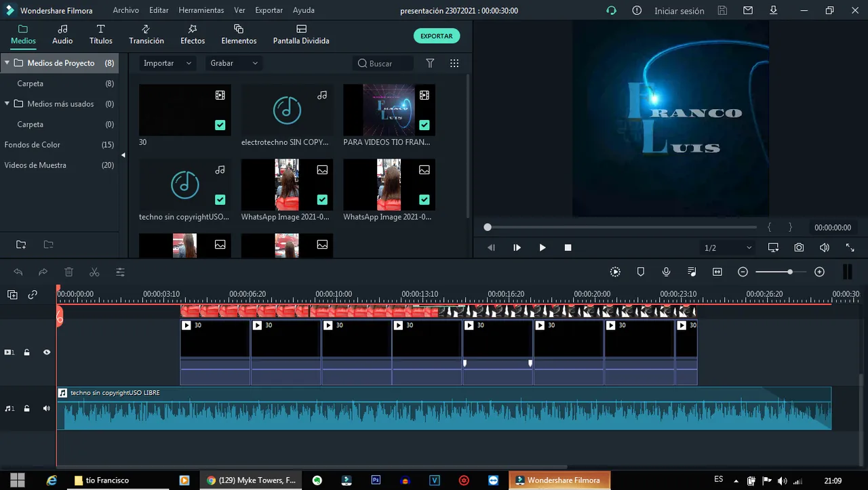The width and height of the screenshot is (868, 490).
Task: Open the Pantalla Dividida tab
Action: [x=301, y=35]
